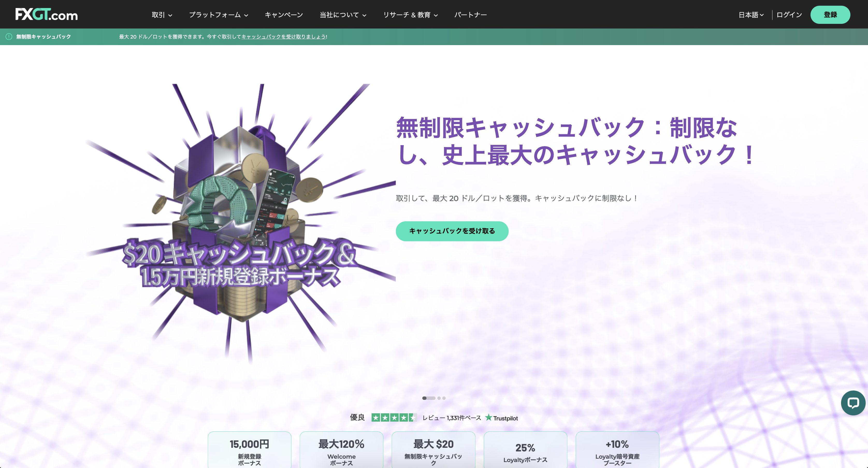Open the live chat bubble icon
This screenshot has width=868, height=468.
tap(853, 403)
